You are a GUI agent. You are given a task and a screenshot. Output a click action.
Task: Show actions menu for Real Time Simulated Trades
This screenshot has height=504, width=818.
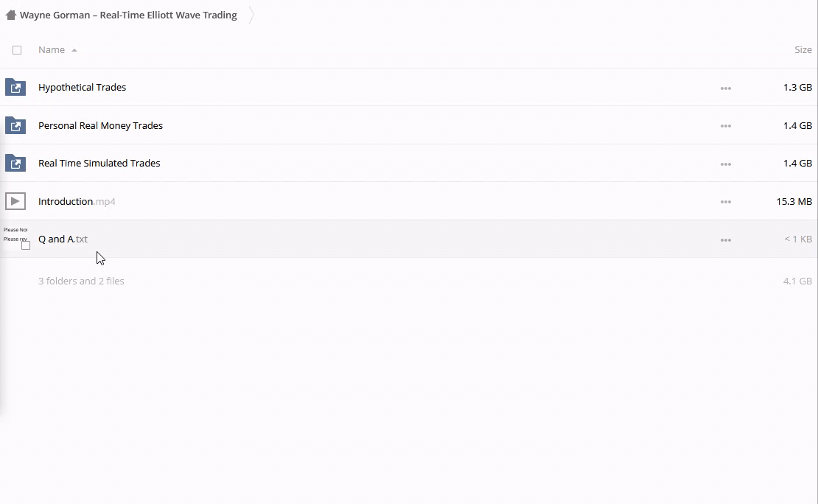(x=725, y=164)
